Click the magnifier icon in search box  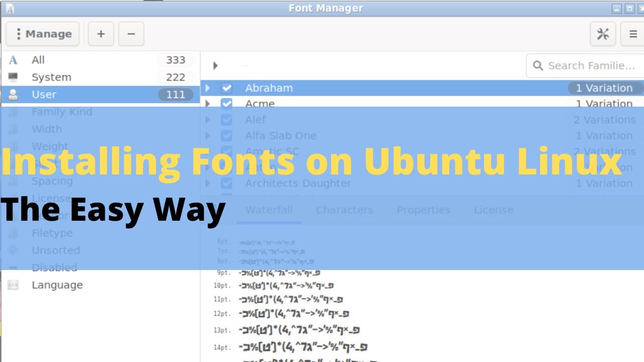(538, 66)
